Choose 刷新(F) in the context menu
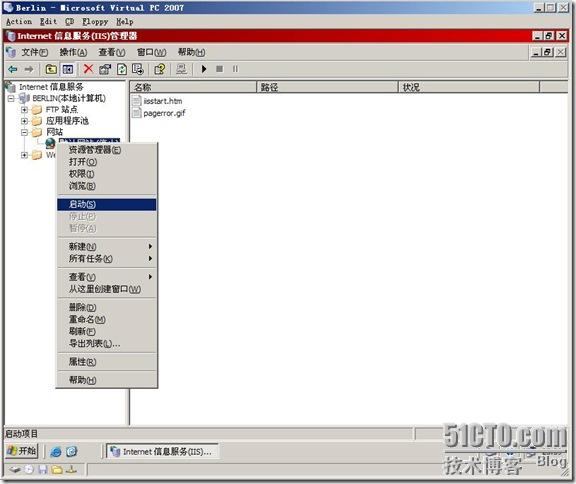The height and width of the screenshot is (484, 576). (x=107, y=331)
